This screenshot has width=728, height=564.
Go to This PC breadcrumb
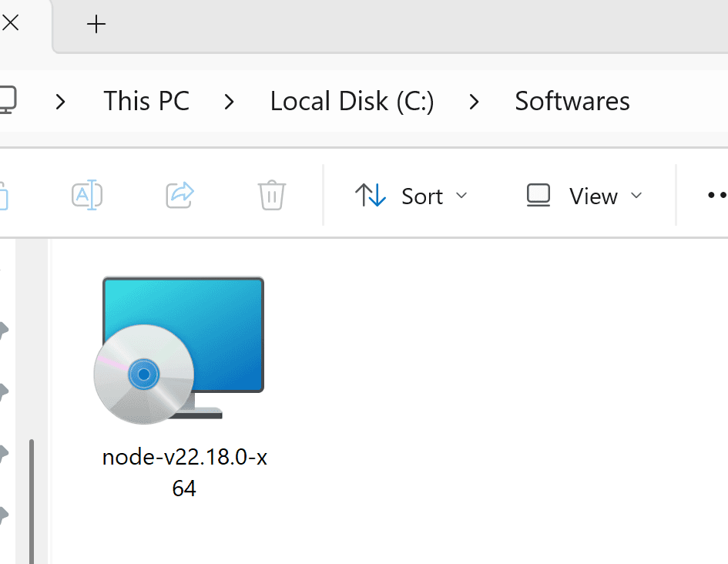tap(146, 101)
